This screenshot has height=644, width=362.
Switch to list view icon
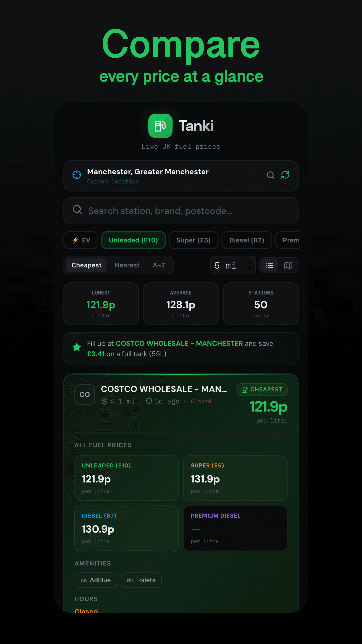(x=269, y=265)
